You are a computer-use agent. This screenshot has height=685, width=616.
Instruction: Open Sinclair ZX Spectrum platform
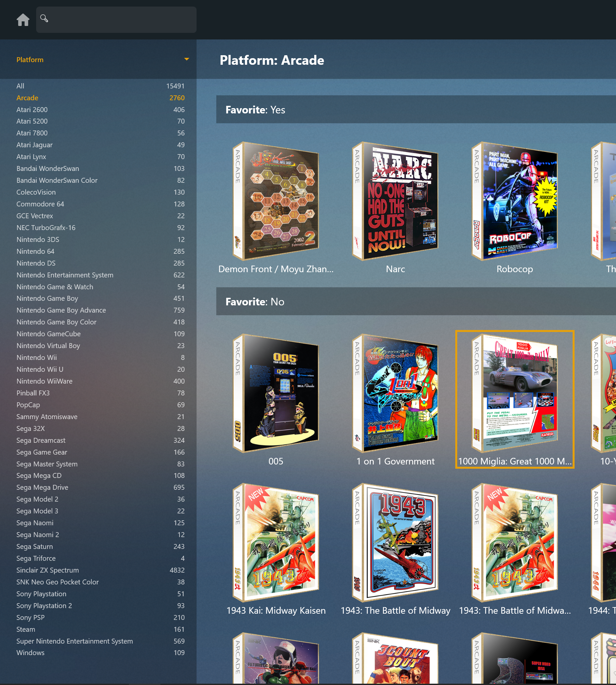(101, 571)
